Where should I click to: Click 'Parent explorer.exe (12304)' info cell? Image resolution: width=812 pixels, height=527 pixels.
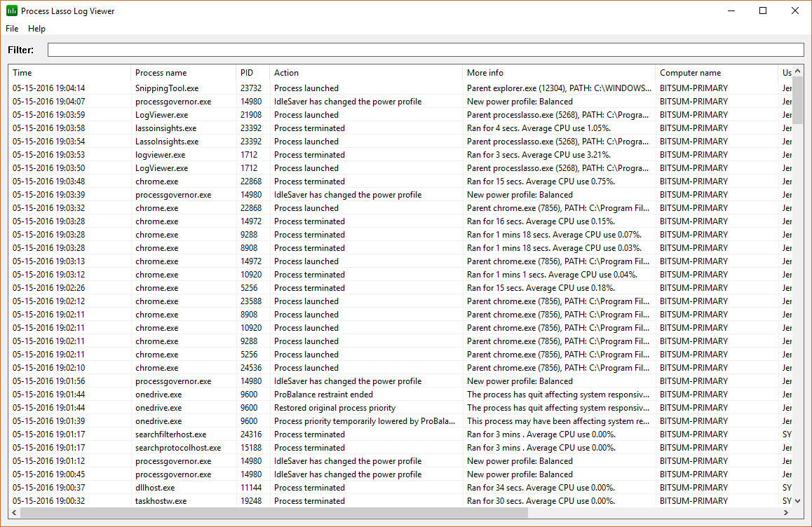coord(560,88)
